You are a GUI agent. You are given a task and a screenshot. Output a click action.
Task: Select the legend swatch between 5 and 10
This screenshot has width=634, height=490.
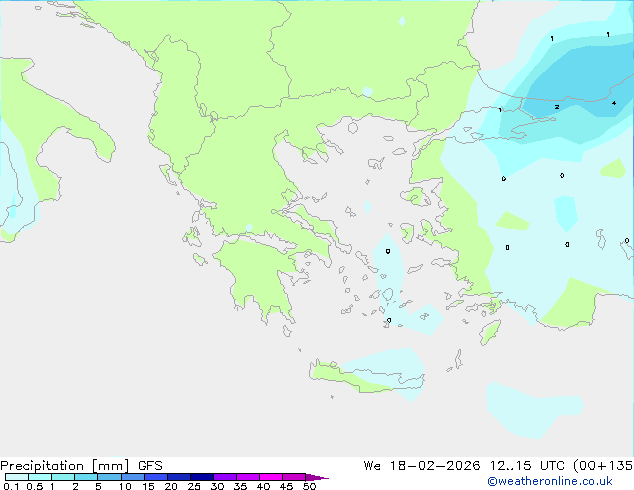[x=109, y=477]
